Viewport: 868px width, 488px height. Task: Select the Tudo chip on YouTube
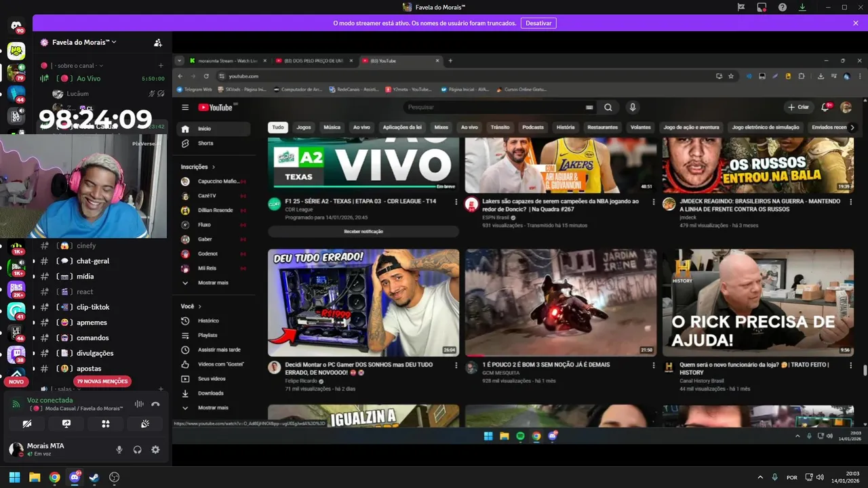coord(278,127)
